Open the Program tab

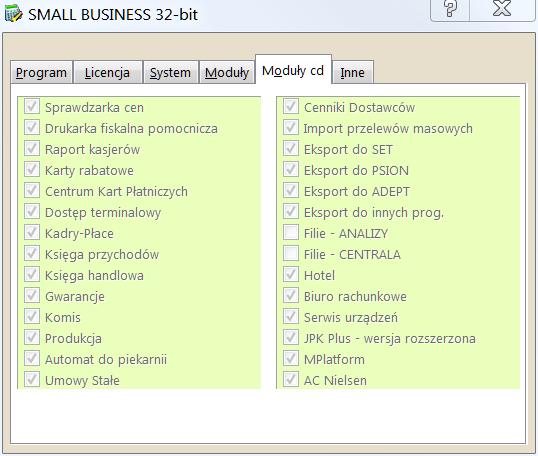click(x=42, y=72)
